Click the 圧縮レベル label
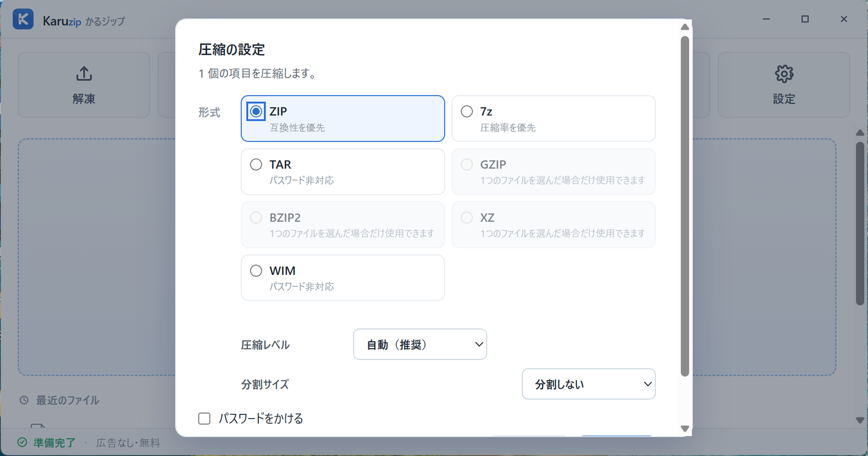Viewport: 868px width, 456px height. click(x=265, y=345)
